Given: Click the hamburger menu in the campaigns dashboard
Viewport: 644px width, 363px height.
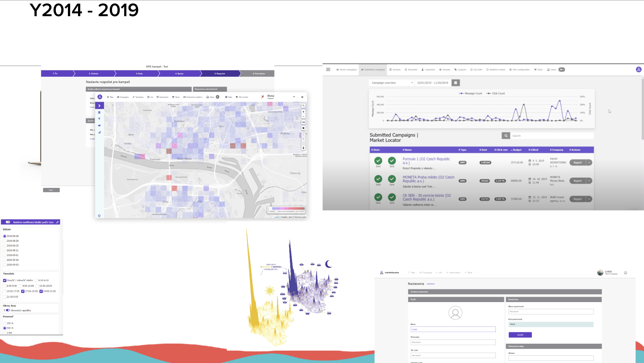Looking at the screenshot, I should pyautogui.click(x=328, y=69).
